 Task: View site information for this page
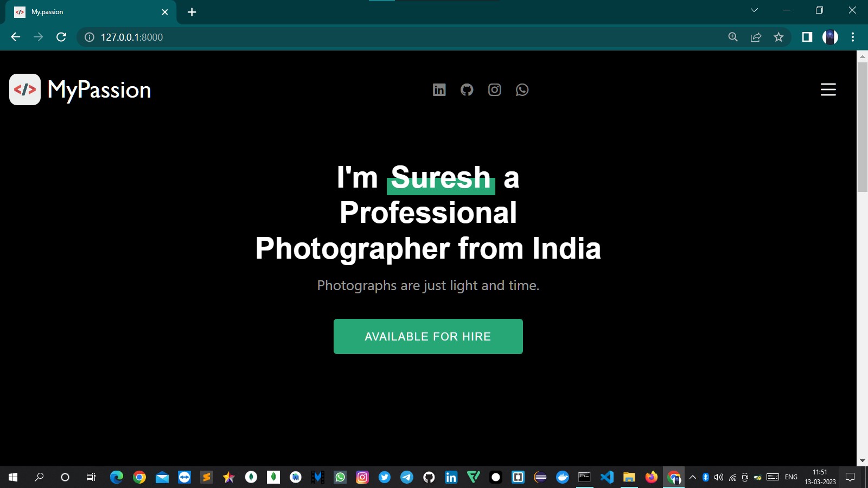(x=90, y=37)
